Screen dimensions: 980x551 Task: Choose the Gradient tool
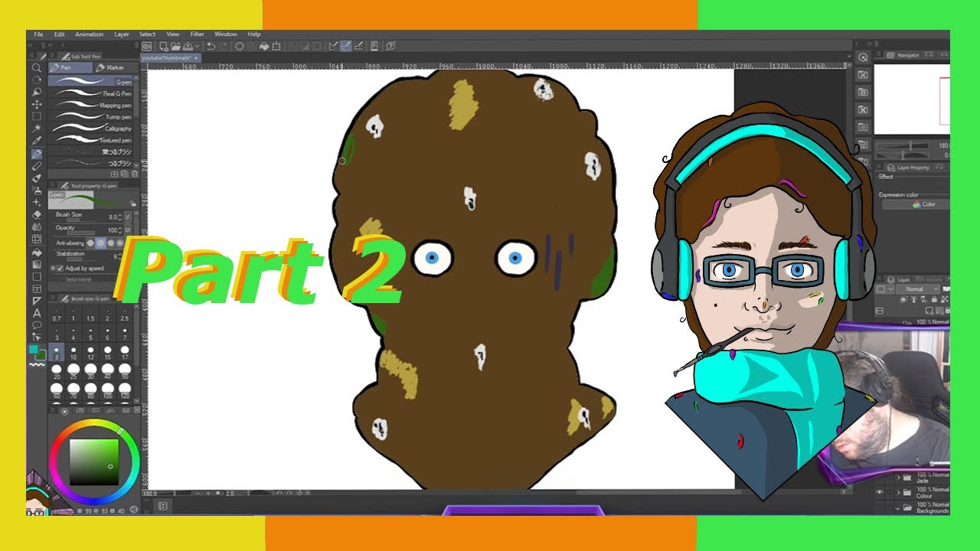pos(37,264)
